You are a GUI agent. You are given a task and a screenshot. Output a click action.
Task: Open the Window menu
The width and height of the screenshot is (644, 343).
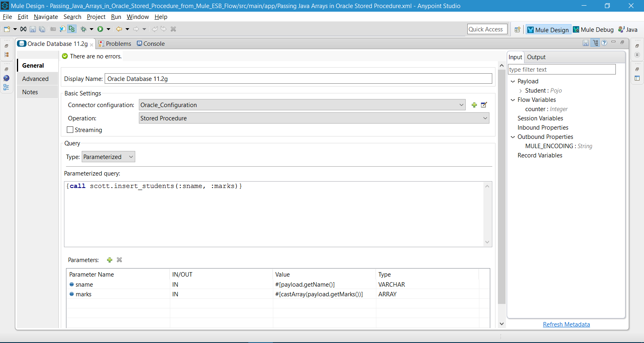pyautogui.click(x=138, y=17)
